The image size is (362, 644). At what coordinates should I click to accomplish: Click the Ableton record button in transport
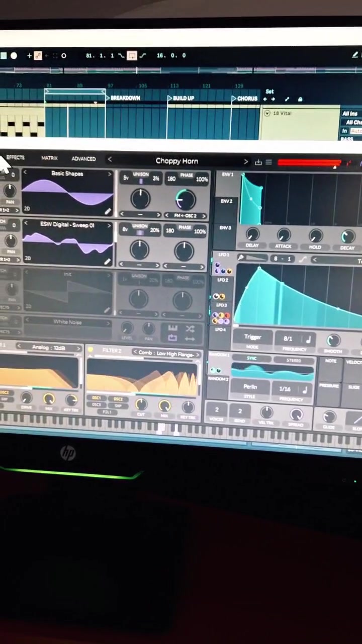coord(14,55)
